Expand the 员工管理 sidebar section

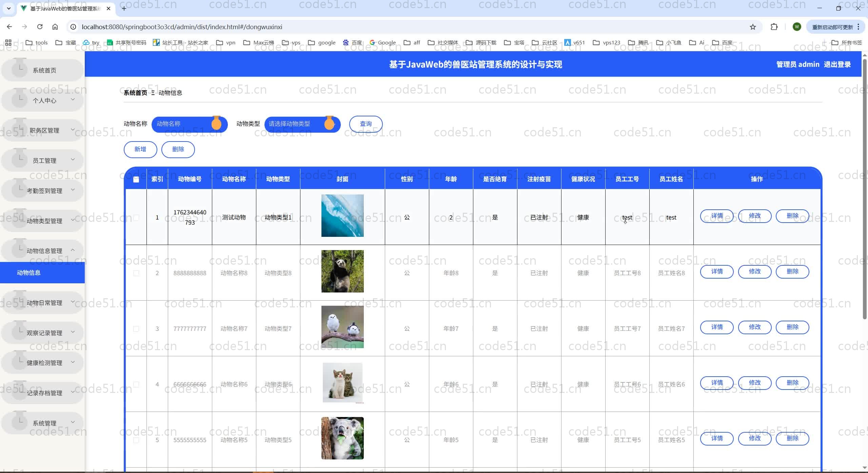(x=42, y=160)
